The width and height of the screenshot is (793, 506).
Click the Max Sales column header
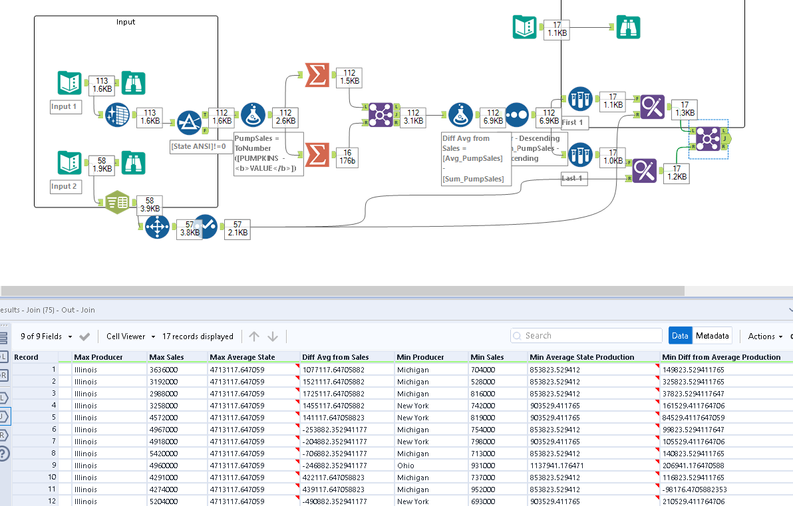177,357
